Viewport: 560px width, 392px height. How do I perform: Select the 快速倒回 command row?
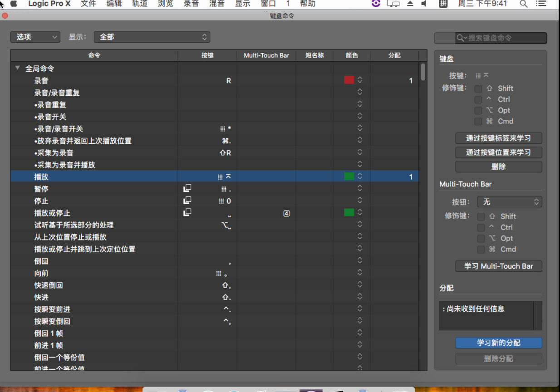tap(49, 285)
